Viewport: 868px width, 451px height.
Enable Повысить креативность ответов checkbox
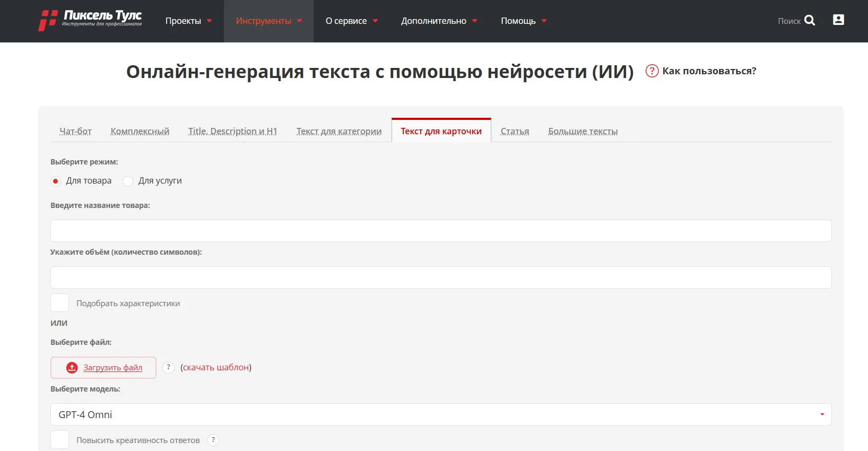tap(60, 440)
